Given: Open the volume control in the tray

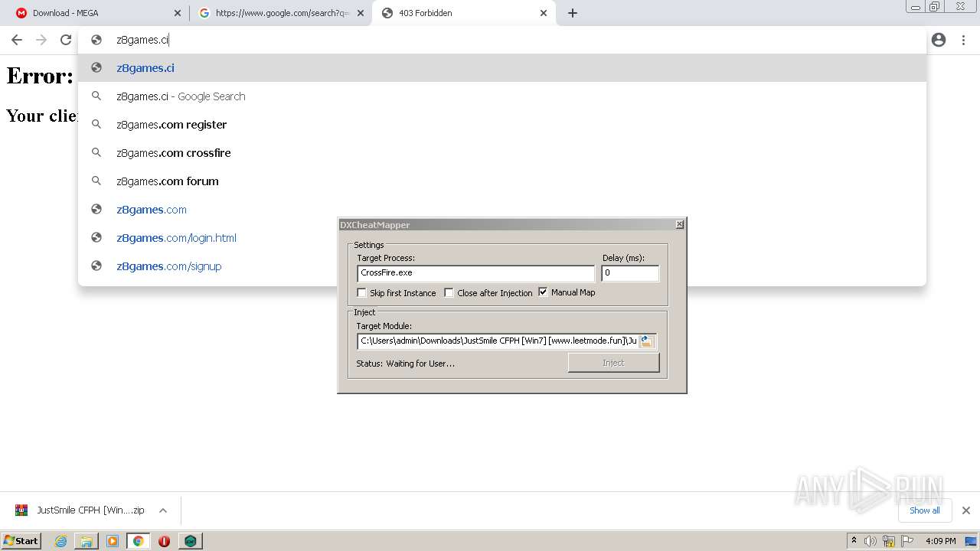Looking at the screenshot, I should click(871, 541).
